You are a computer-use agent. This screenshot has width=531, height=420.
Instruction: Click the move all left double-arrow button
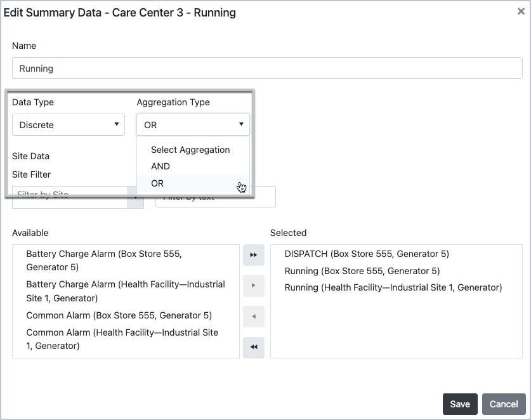(x=254, y=347)
